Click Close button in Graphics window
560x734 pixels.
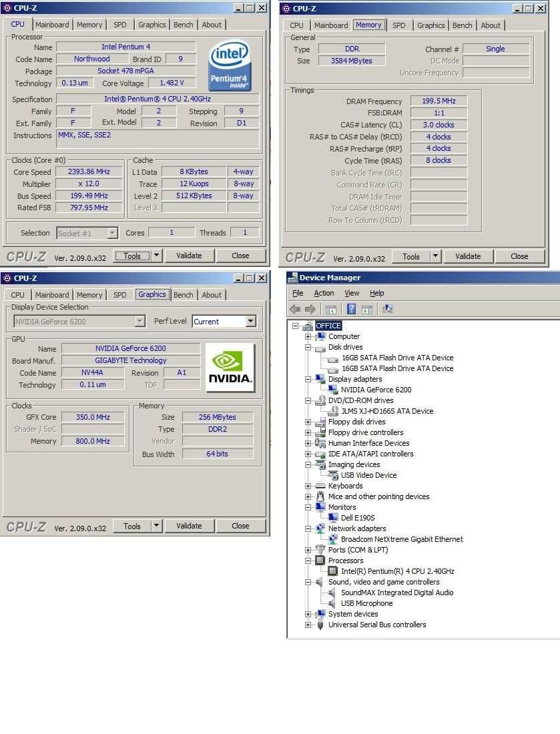[240, 526]
